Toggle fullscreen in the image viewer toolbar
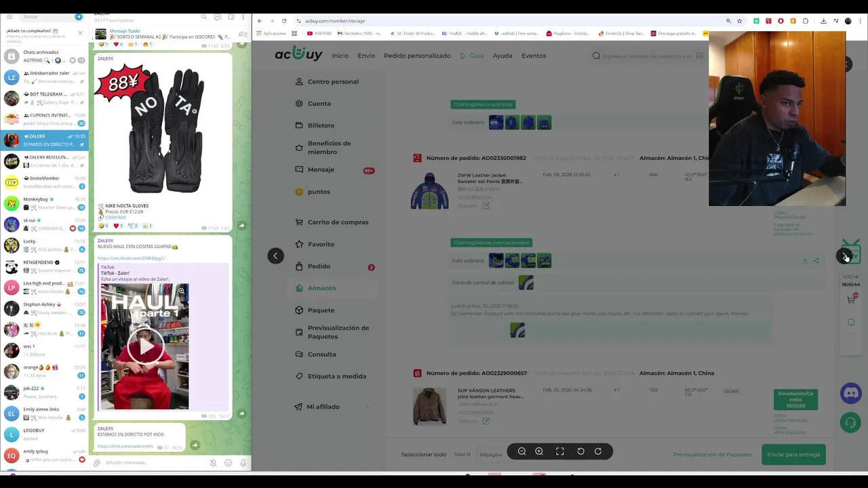The width and height of the screenshot is (868, 488). [560, 451]
